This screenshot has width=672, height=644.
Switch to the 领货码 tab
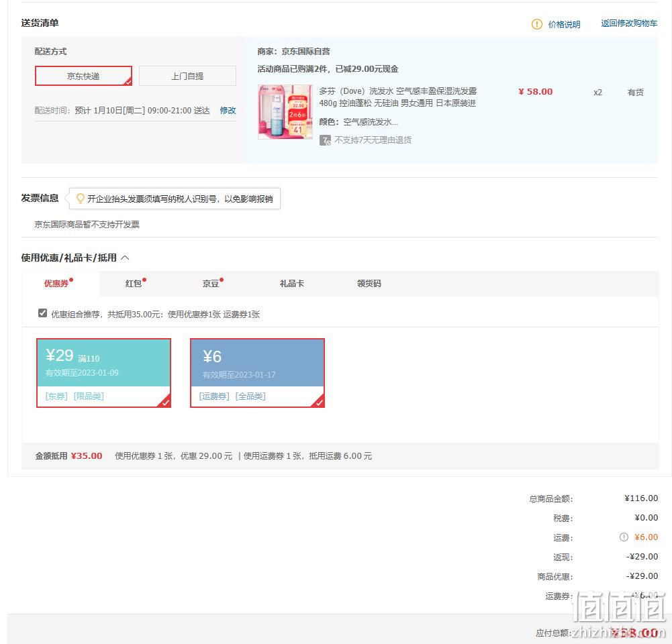click(x=369, y=283)
